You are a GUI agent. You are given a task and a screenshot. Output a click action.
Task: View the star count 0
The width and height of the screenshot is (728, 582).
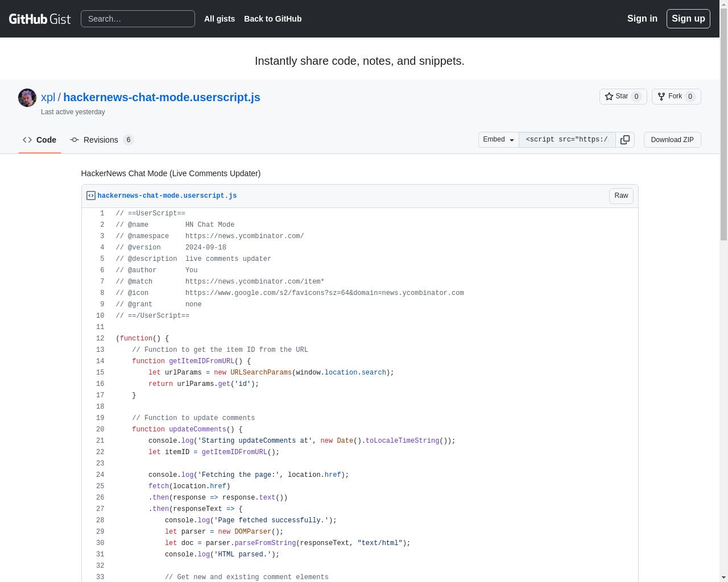[637, 97]
